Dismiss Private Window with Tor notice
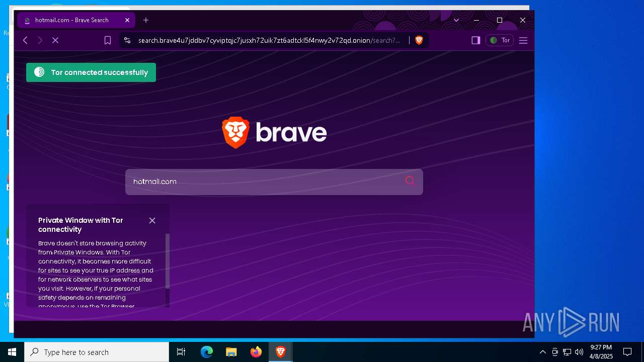The height and width of the screenshot is (362, 644). coord(152,220)
